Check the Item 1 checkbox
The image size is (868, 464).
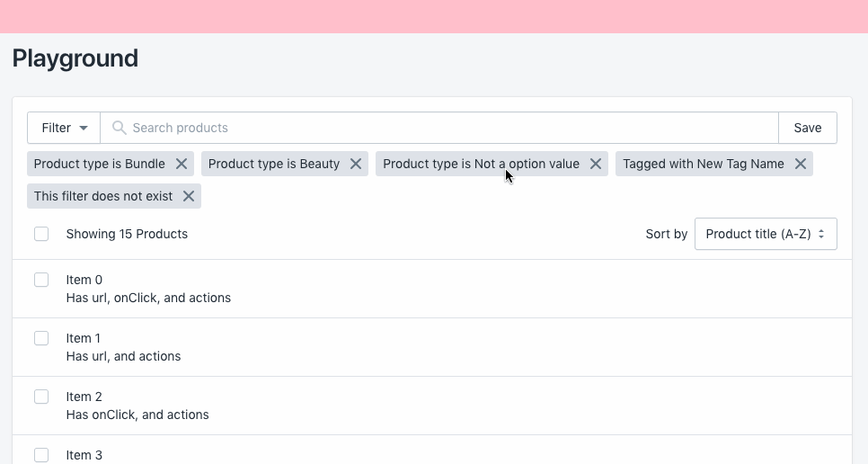(x=41, y=338)
